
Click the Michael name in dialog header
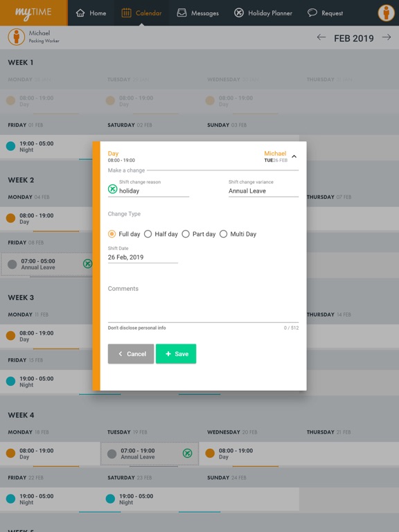click(x=275, y=153)
